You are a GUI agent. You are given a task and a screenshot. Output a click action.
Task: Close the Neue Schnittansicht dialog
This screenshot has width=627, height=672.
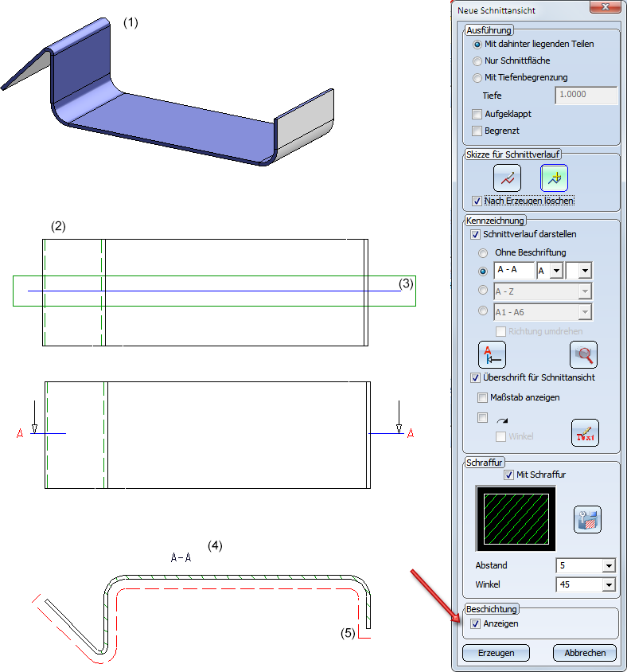(x=606, y=7)
